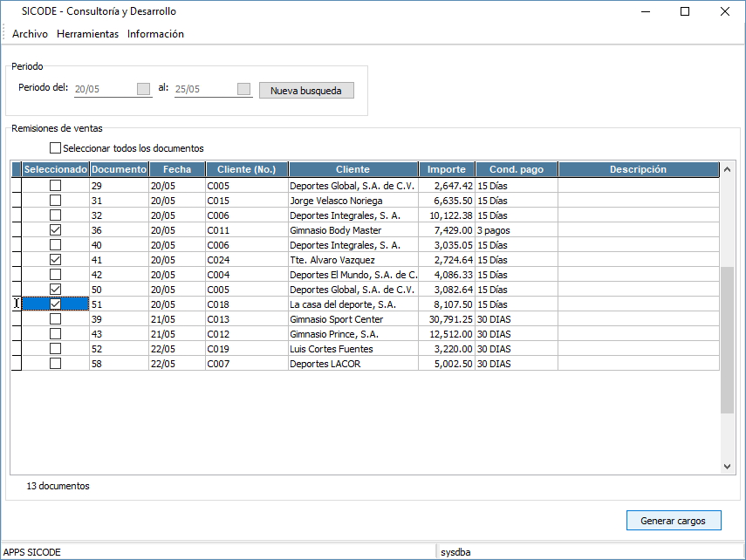Select checkbox for document 29
The width and height of the screenshot is (746, 560).
click(x=56, y=186)
